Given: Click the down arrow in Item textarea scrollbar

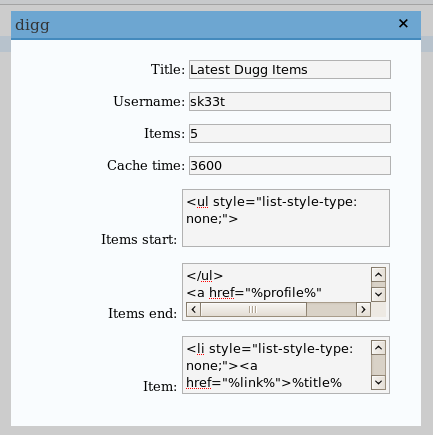Looking at the screenshot, I should 378,382.
